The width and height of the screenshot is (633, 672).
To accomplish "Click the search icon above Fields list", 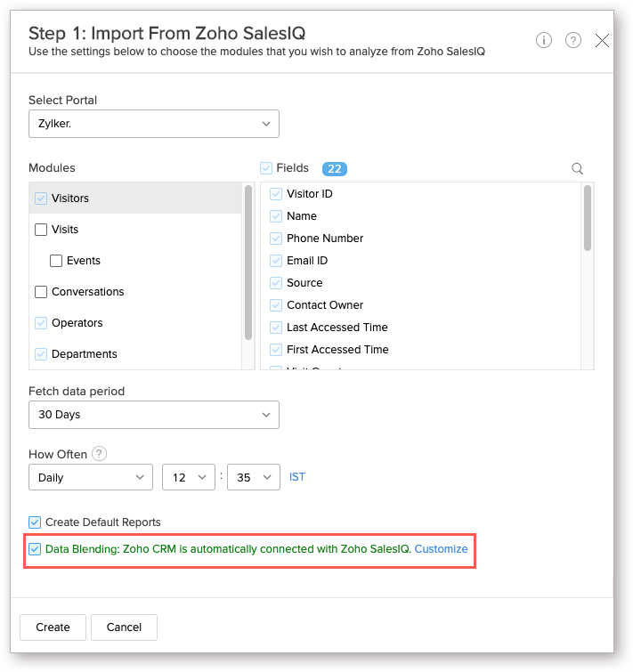I will point(577,168).
